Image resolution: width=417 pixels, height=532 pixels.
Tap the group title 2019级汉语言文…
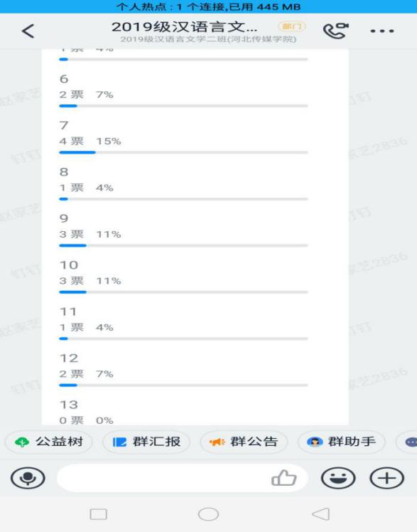pos(184,27)
